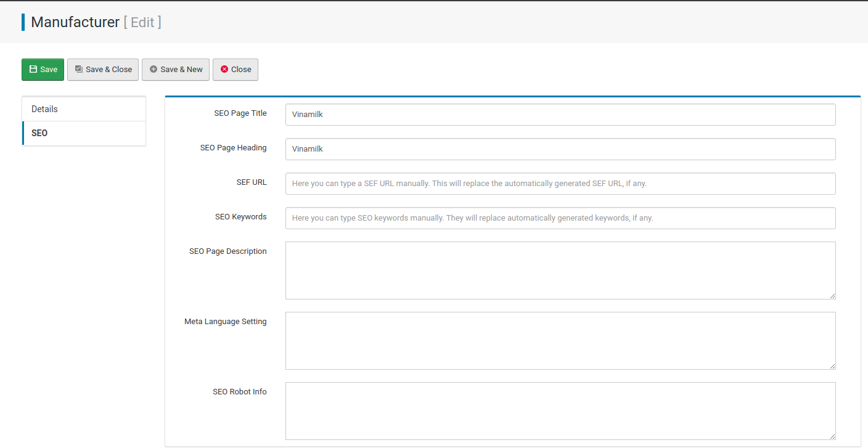Switch to the Details tab
This screenshot has height=448, width=868.
[x=84, y=109]
